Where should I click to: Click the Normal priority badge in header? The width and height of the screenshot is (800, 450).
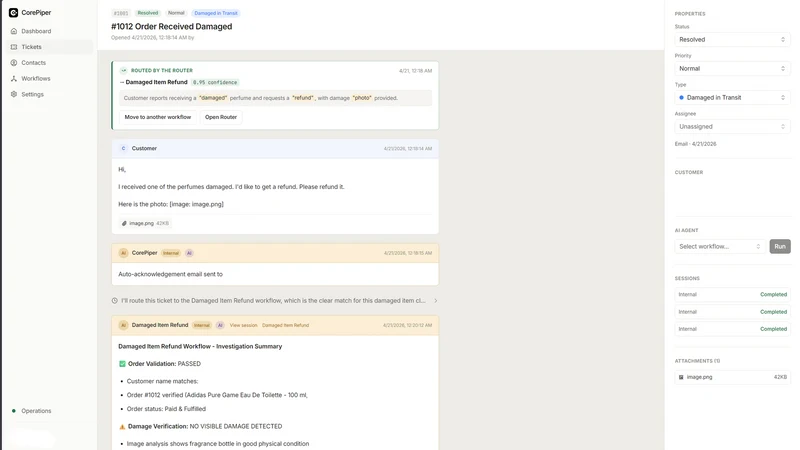pos(176,13)
